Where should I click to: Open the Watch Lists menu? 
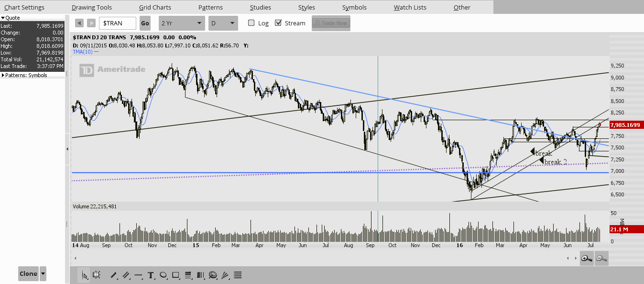coord(410,7)
